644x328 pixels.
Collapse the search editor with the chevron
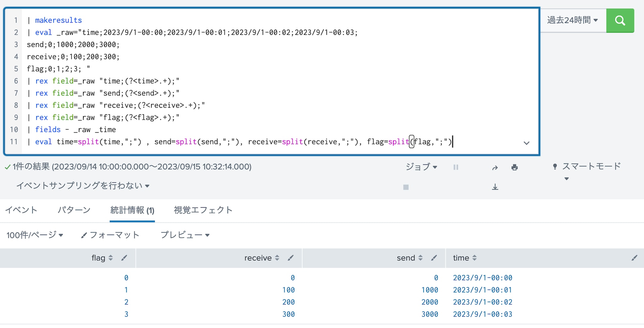point(526,143)
